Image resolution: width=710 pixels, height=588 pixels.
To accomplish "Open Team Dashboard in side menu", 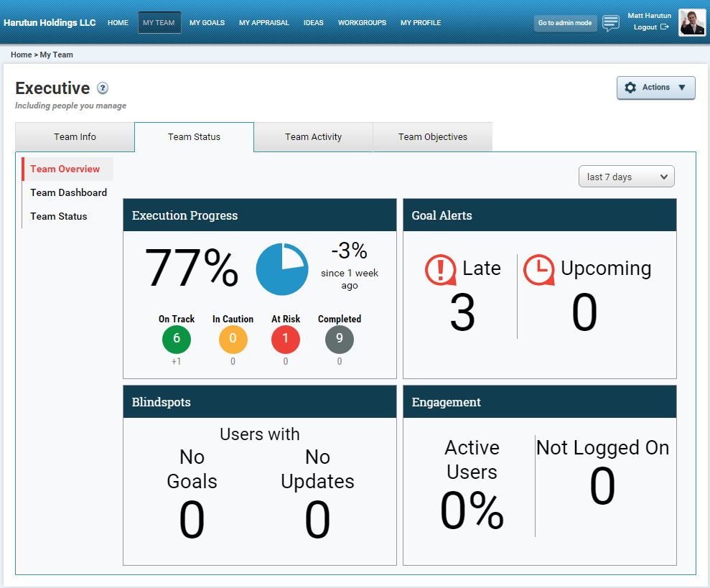I will (x=68, y=192).
